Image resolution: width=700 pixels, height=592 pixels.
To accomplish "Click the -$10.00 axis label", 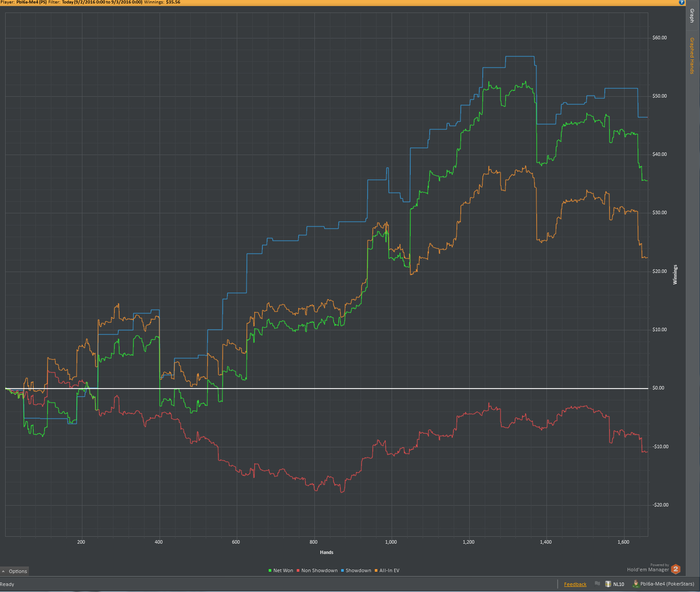I will tap(660, 447).
